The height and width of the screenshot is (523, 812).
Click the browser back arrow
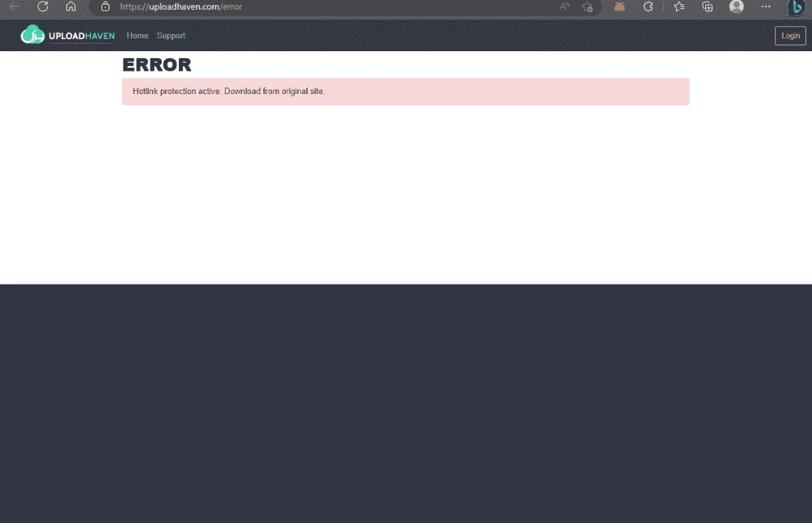coord(14,7)
